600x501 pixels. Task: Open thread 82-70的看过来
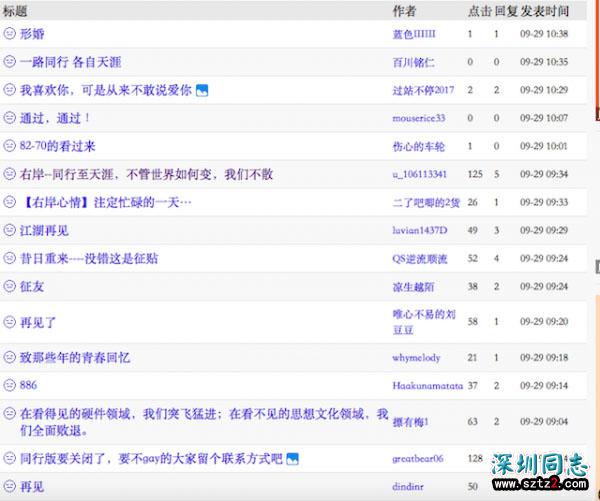tap(57, 146)
